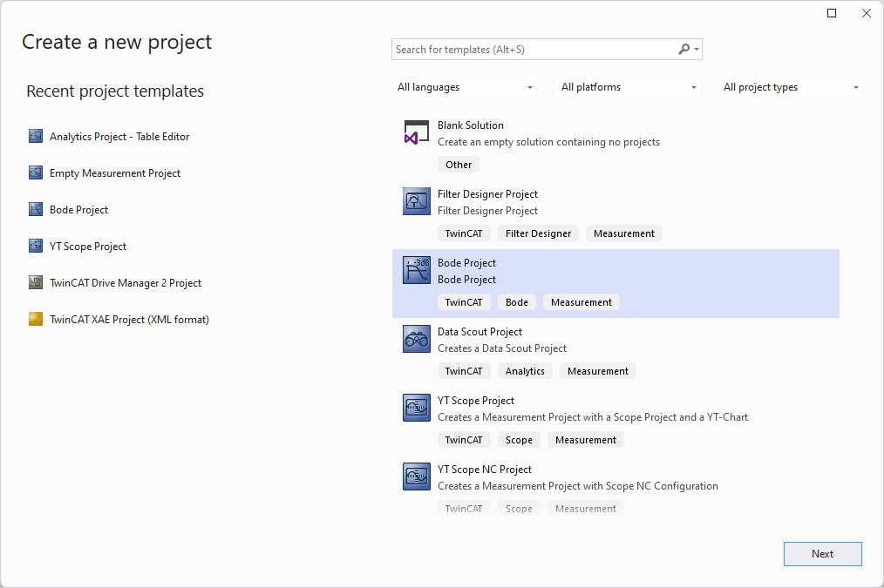Click the Blank Solution template icon
The width and height of the screenshot is (884, 588).
click(417, 133)
